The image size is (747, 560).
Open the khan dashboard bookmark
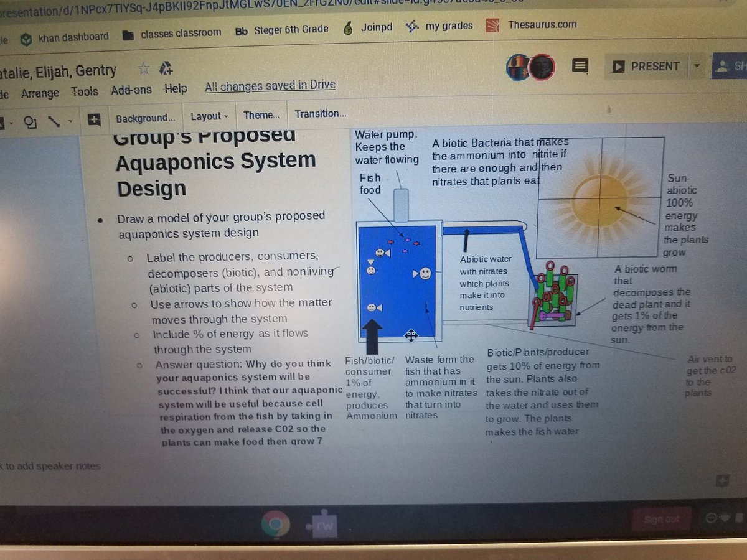pyautogui.click(x=65, y=37)
